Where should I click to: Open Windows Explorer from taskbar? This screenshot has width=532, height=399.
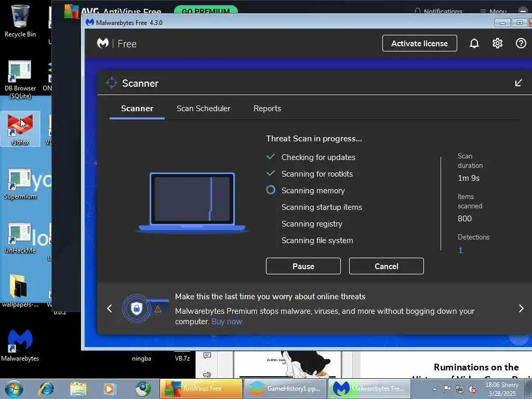(x=78, y=389)
